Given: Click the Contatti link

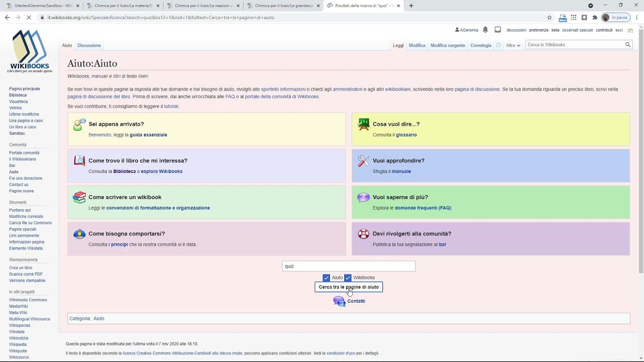Looking at the screenshot, I should (356, 301).
